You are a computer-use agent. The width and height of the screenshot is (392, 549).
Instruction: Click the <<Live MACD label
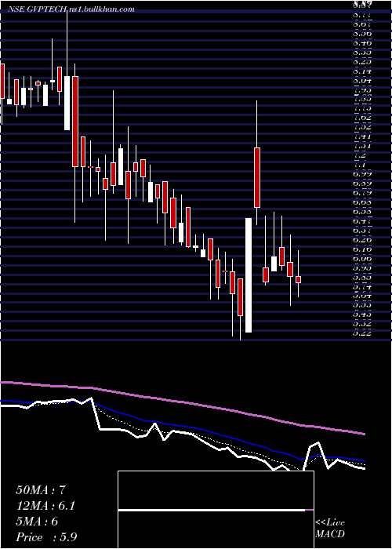pos(330,529)
